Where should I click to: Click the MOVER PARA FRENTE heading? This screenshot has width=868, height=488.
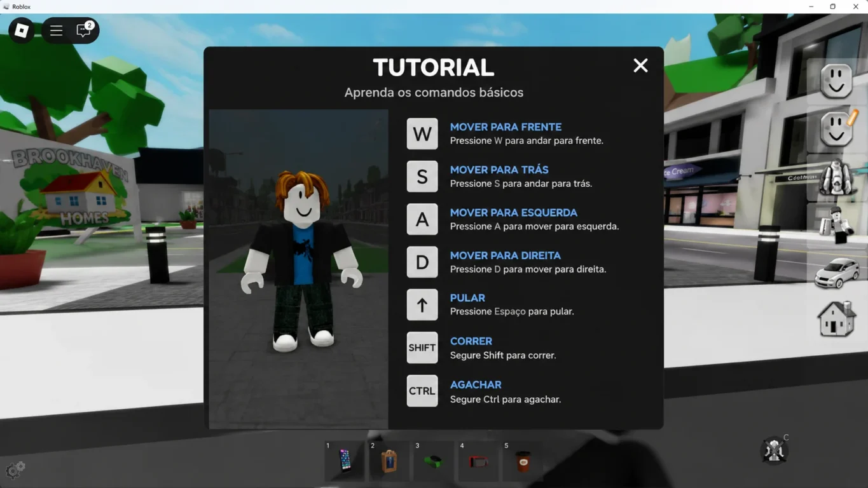tap(506, 127)
